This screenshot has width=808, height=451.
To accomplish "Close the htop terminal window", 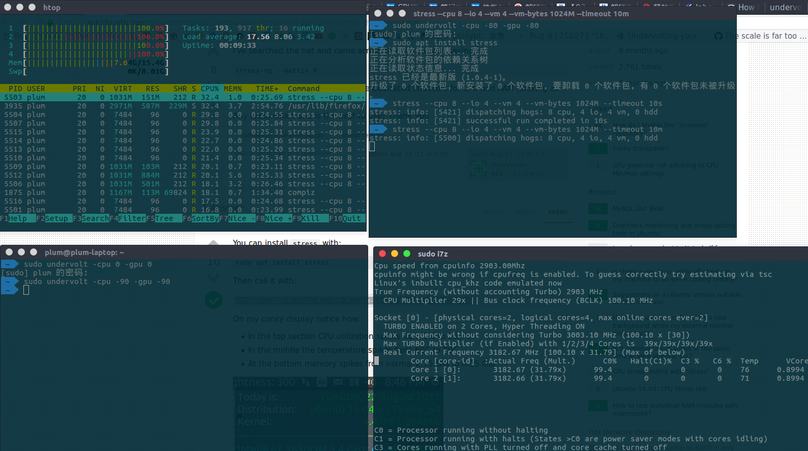I will (x=8, y=7).
